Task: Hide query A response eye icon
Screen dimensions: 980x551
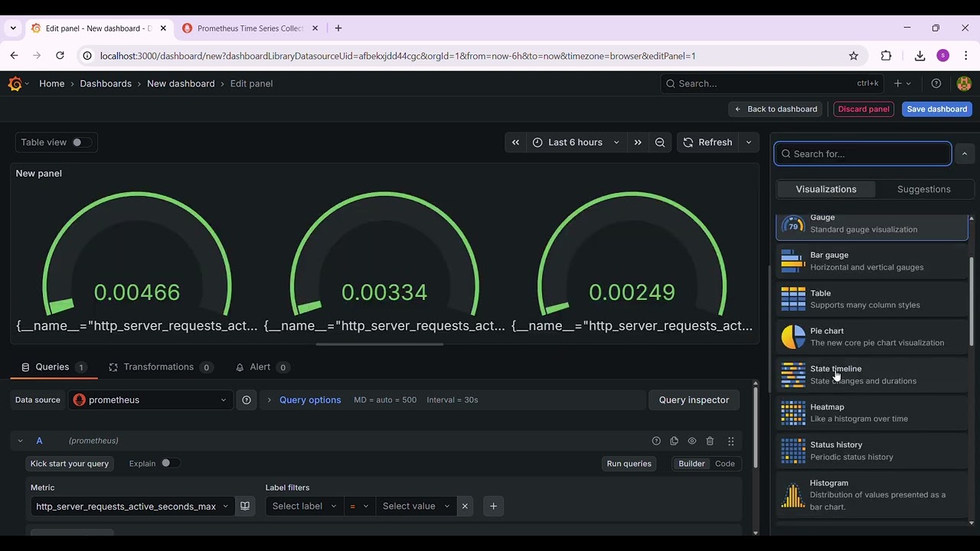Action: pos(691,441)
